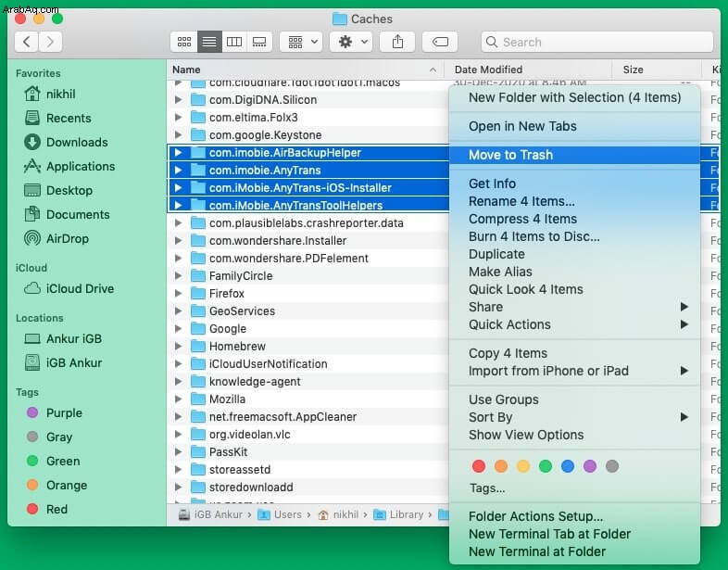Filter by the Purple tag in sidebar
Image resolution: width=728 pixels, height=570 pixels.
tap(55, 413)
